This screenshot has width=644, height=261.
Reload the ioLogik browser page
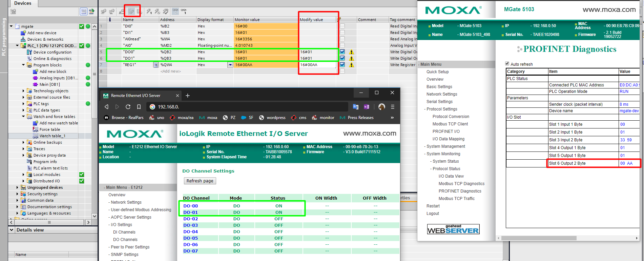[128, 107]
